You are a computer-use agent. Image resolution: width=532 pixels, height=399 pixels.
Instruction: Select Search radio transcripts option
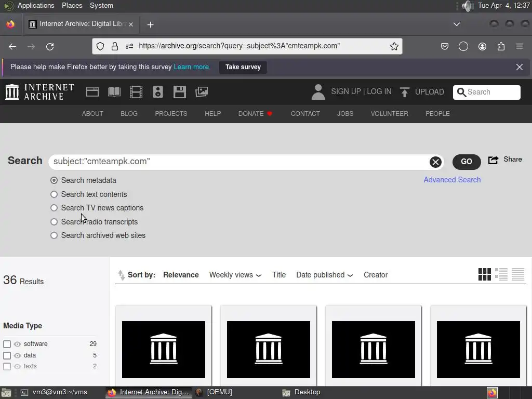point(54,222)
